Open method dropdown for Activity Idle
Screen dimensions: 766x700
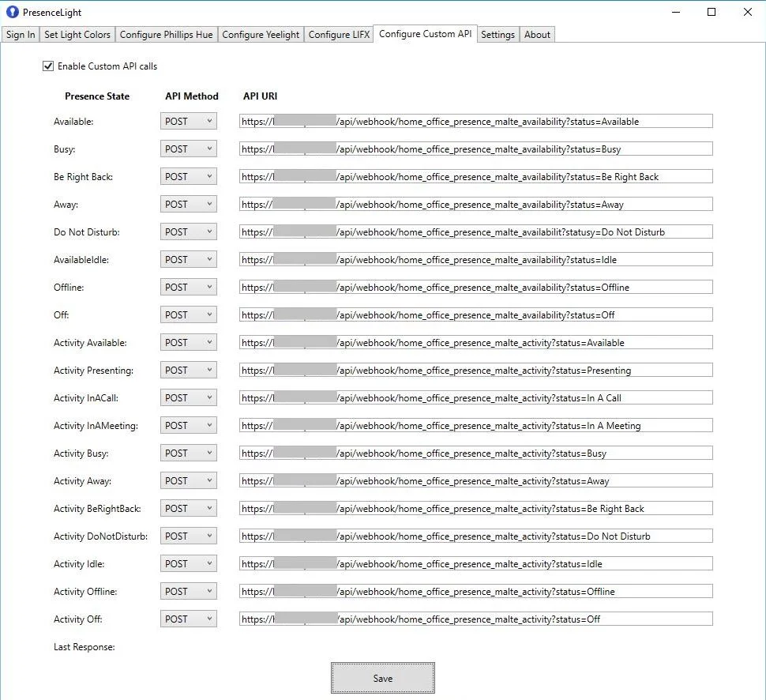[x=189, y=563]
